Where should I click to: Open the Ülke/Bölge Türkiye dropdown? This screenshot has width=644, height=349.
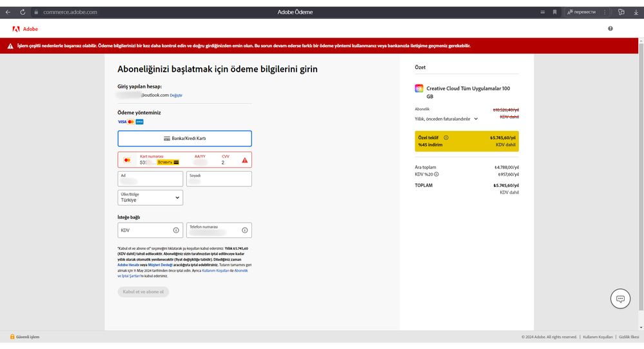(x=150, y=198)
